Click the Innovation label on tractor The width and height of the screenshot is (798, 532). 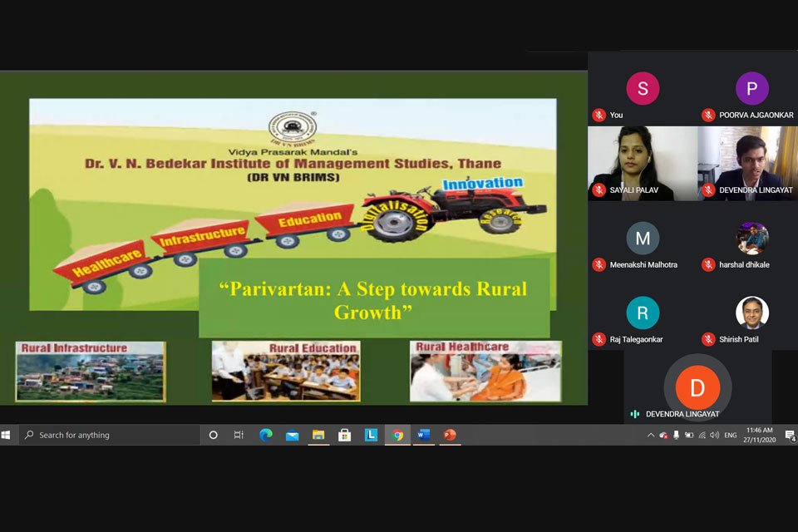pos(482,183)
